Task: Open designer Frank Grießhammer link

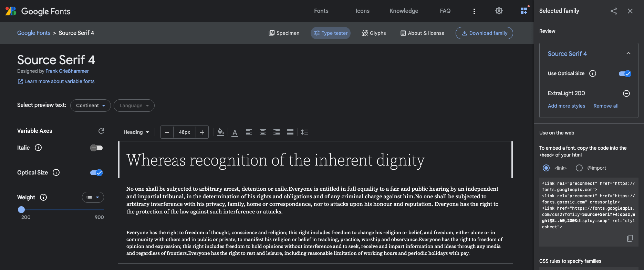Action: 67,71
